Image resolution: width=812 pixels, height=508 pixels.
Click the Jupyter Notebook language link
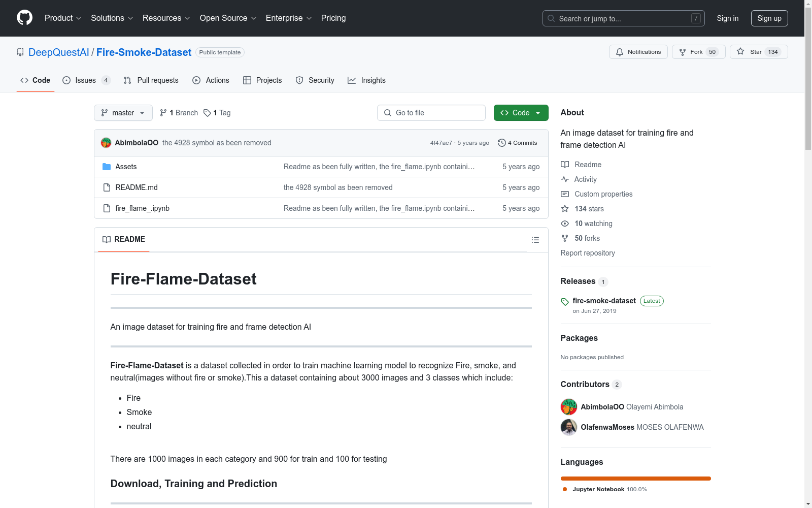pyautogui.click(x=605, y=489)
